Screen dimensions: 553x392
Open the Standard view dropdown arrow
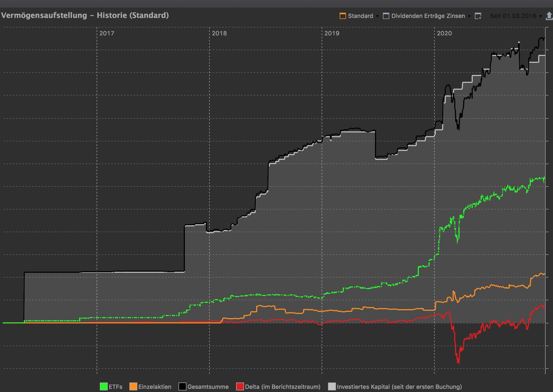click(x=377, y=16)
